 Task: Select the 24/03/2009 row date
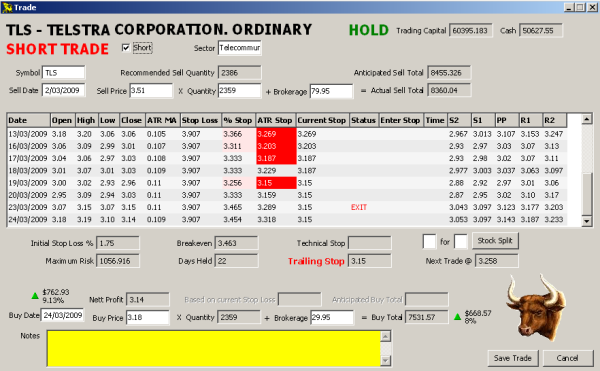(x=28, y=220)
